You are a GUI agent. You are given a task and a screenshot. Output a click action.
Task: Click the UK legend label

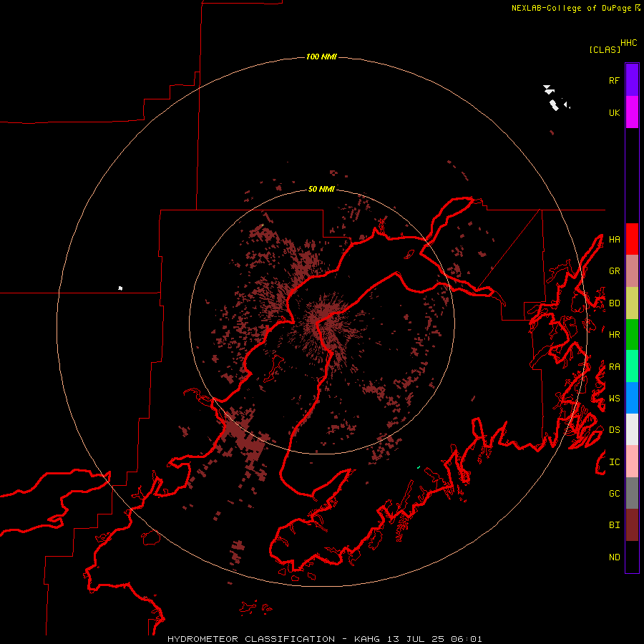(x=614, y=112)
